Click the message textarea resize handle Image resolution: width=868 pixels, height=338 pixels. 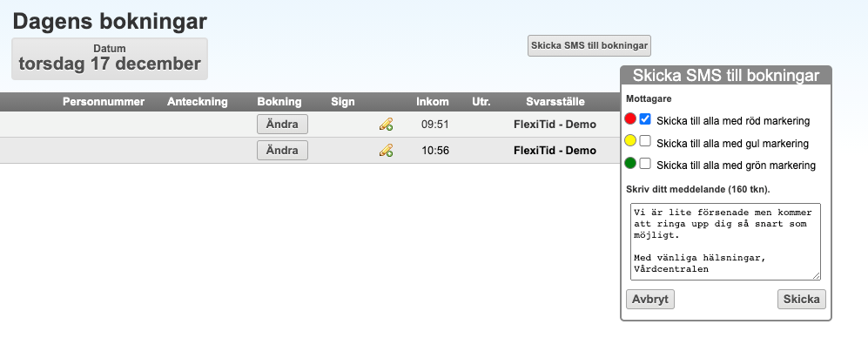816,275
